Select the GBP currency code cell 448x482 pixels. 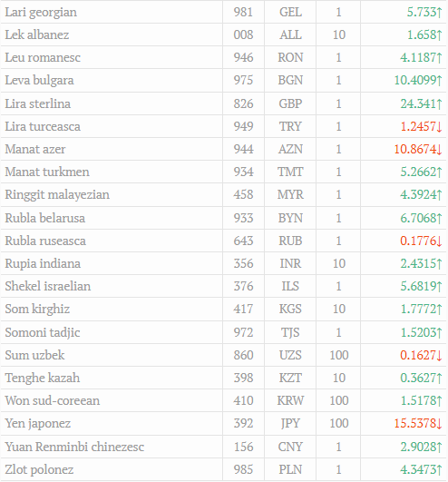tap(290, 103)
